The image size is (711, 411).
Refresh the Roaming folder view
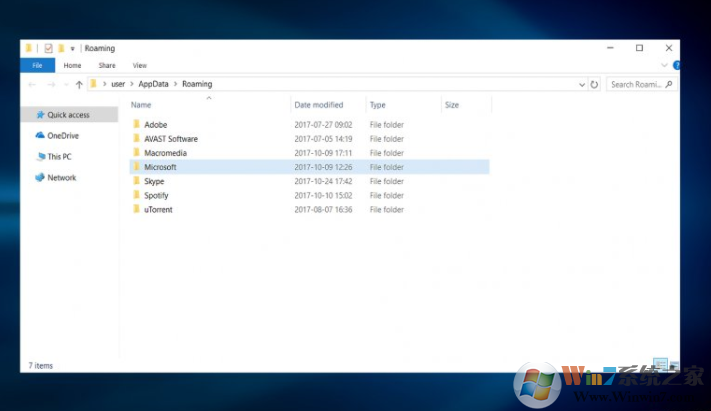pyautogui.click(x=594, y=85)
